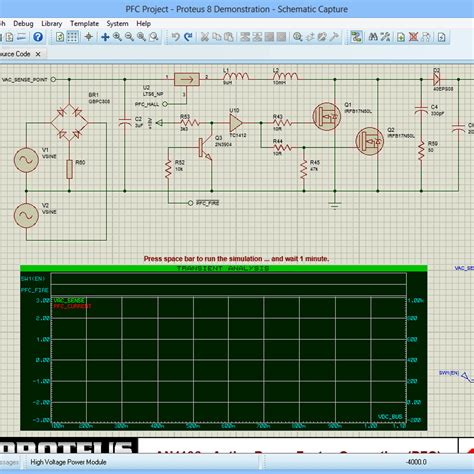The width and height of the screenshot is (474, 474).
Task: Open the Template menu
Action: click(x=84, y=24)
